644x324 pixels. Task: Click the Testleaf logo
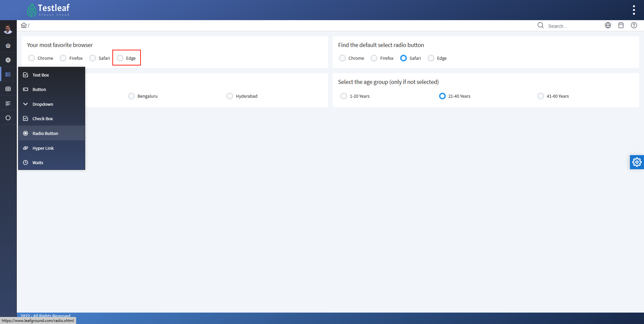tap(48, 10)
